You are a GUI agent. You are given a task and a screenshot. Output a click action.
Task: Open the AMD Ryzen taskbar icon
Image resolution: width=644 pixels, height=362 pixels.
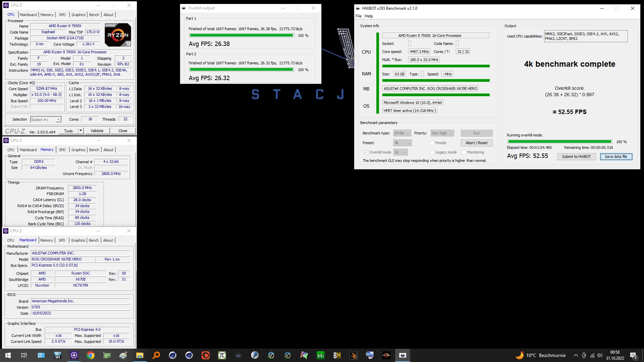click(386, 355)
